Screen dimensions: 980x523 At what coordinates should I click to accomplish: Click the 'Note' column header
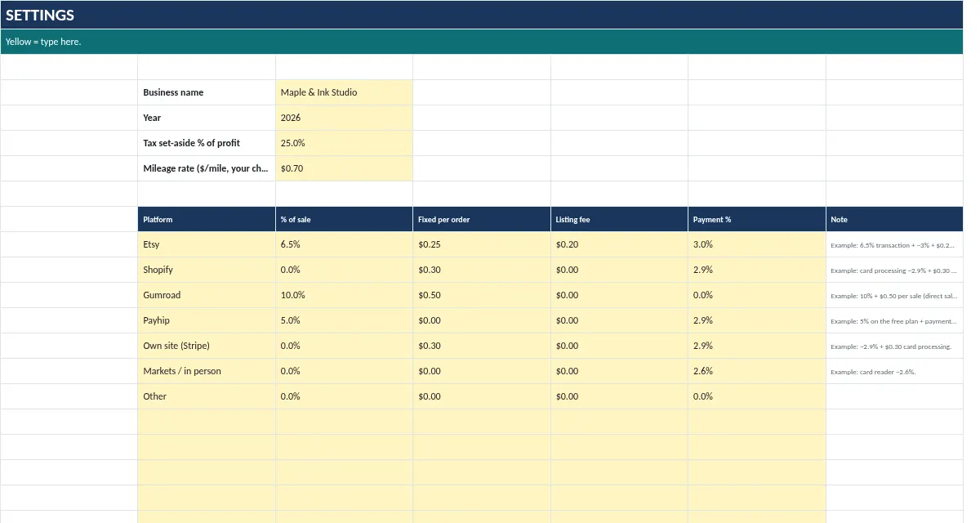click(895, 219)
